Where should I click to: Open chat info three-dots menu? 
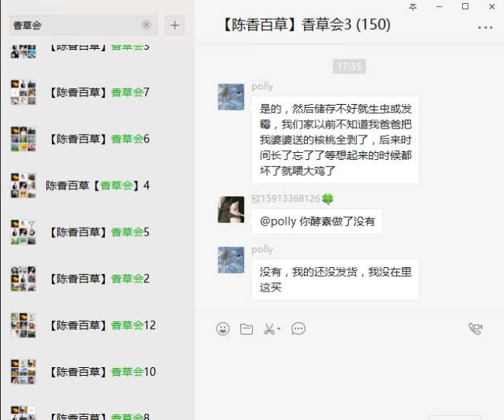pyautogui.click(x=485, y=28)
